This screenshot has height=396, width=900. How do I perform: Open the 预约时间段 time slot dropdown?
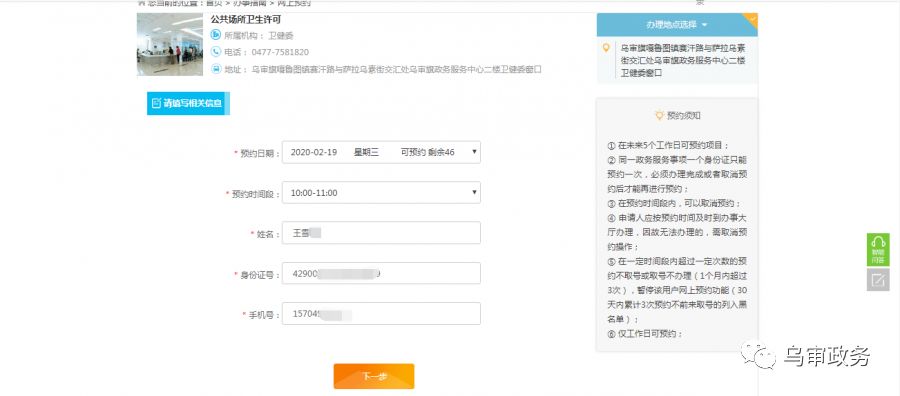(x=381, y=193)
